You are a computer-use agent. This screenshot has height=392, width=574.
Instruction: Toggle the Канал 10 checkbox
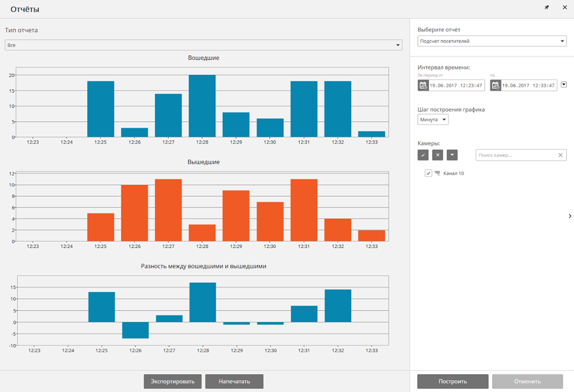point(428,173)
